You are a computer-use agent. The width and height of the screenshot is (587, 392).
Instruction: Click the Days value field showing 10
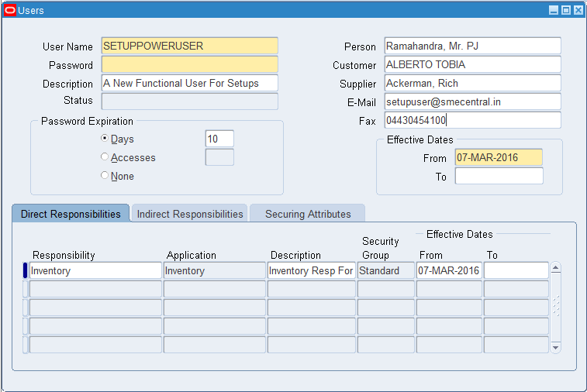(x=219, y=139)
